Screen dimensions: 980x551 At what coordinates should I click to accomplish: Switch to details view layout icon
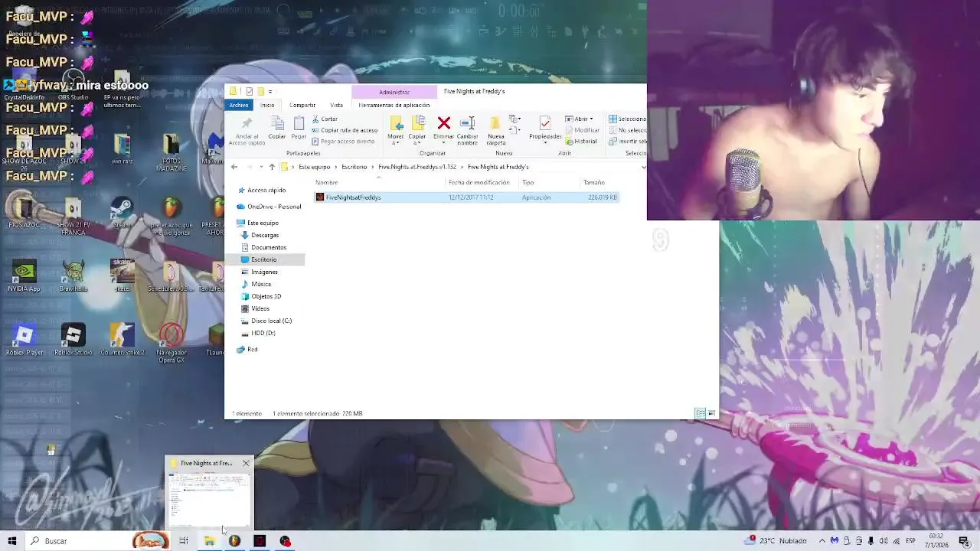tap(700, 413)
